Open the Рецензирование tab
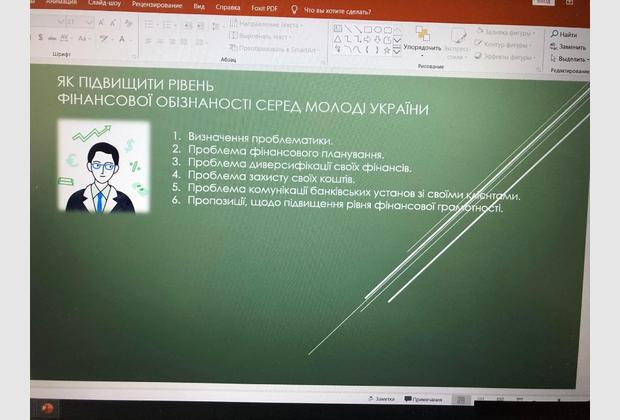620x420 pixels. (156, 5)
